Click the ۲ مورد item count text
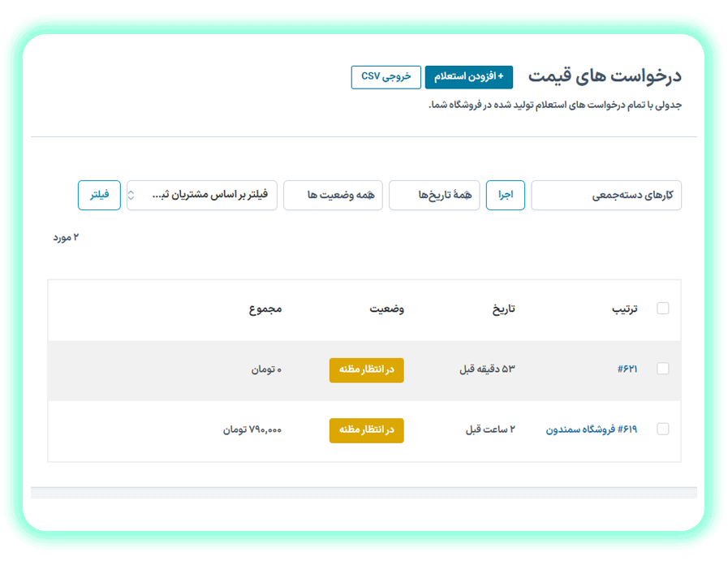 tap(66, 238)
